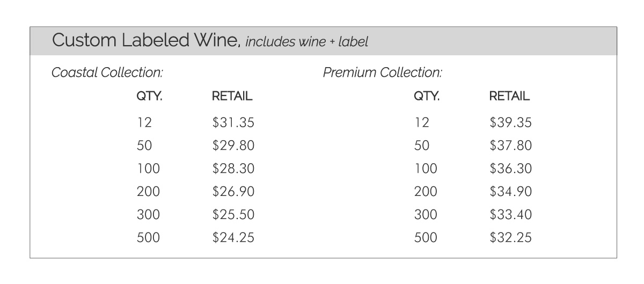
Task: Click the Coastal RETAIL column header
Action: point(232,97)
